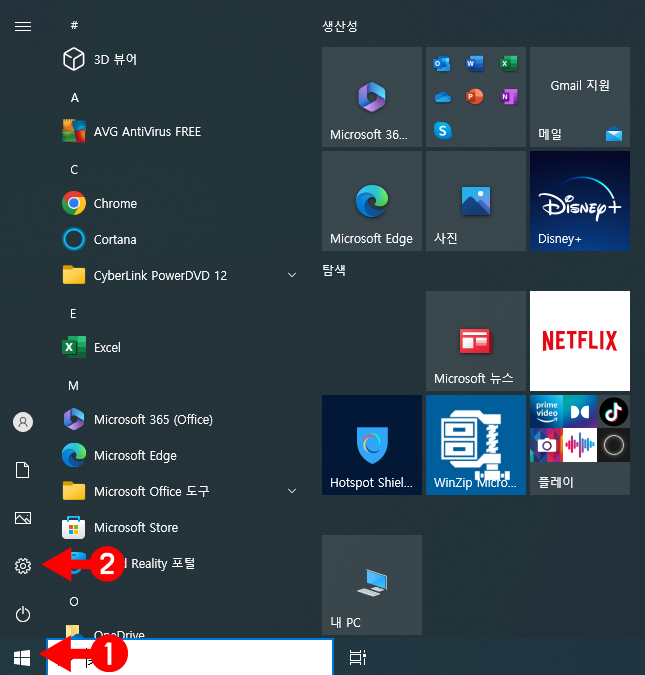Click the taskbar search box
645x675 pixels.
click(190, 657)
